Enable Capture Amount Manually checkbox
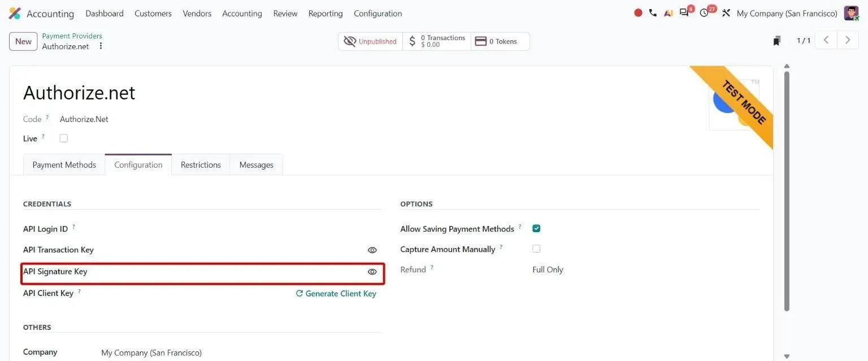868x361 pixels. [x=536, y=249]
